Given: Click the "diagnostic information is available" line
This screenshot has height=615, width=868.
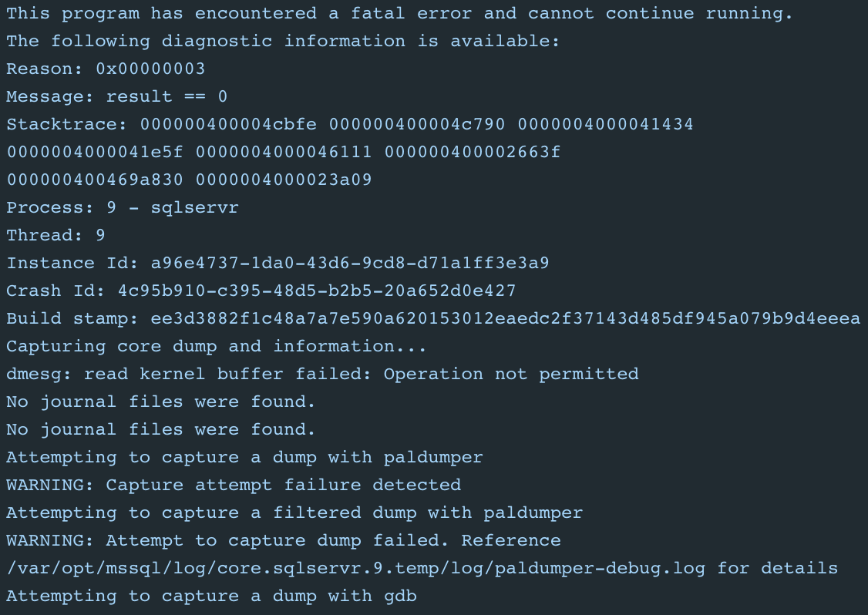Looking at the screenshot, I should pos(283,41).
